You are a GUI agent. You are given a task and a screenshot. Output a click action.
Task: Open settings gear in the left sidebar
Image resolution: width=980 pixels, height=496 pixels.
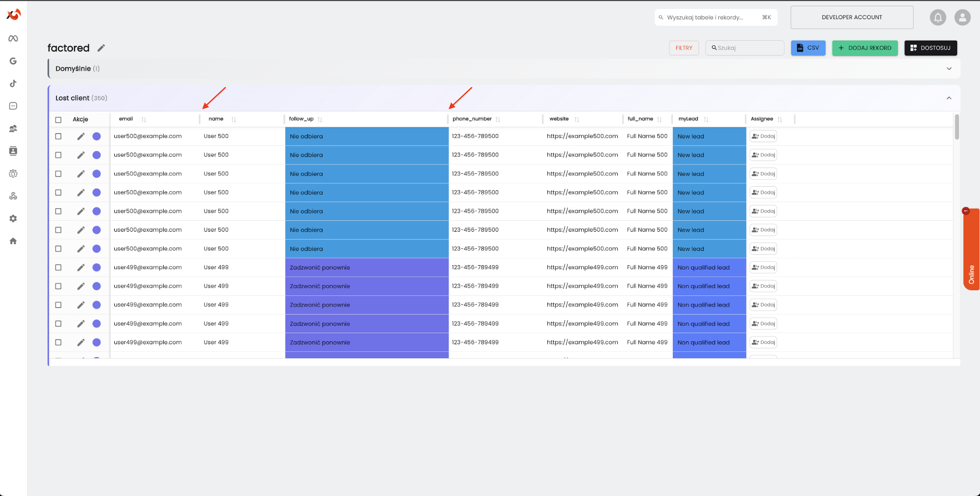13,218
